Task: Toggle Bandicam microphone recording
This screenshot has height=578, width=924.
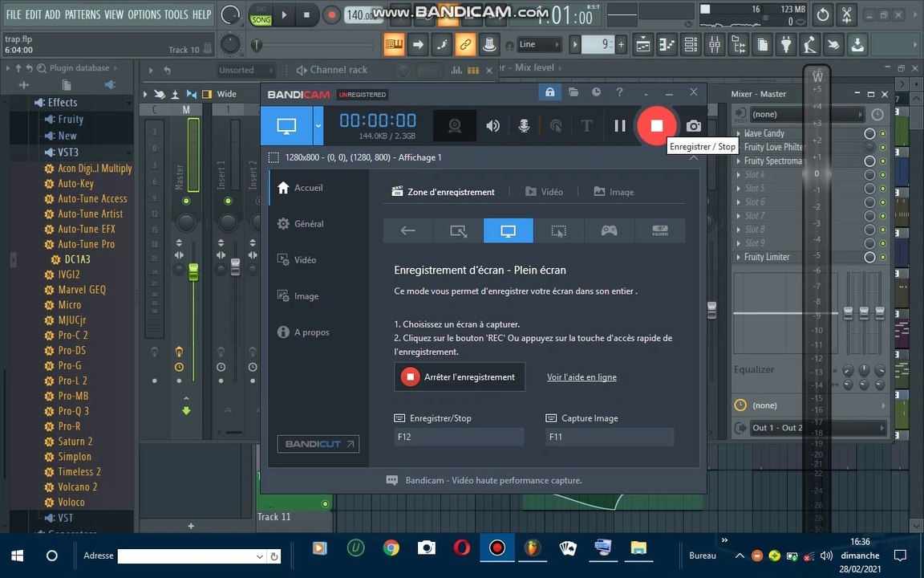Action: point(524,125)
